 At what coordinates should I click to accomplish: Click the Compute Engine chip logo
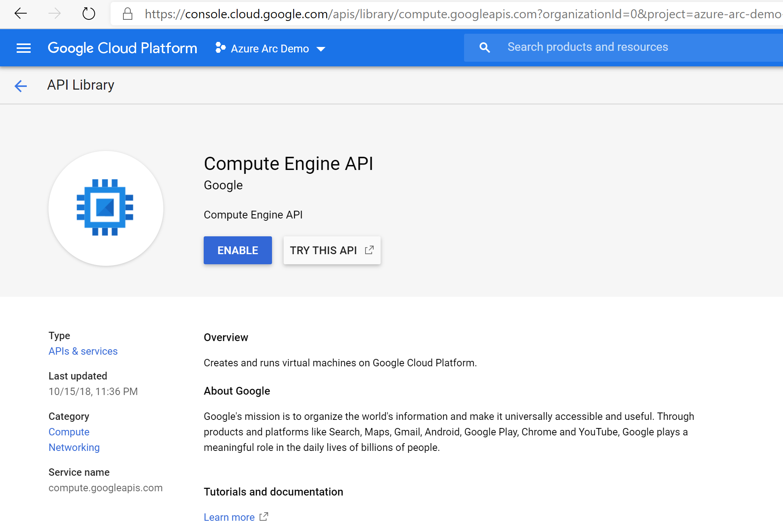click(x=105, y=208)
